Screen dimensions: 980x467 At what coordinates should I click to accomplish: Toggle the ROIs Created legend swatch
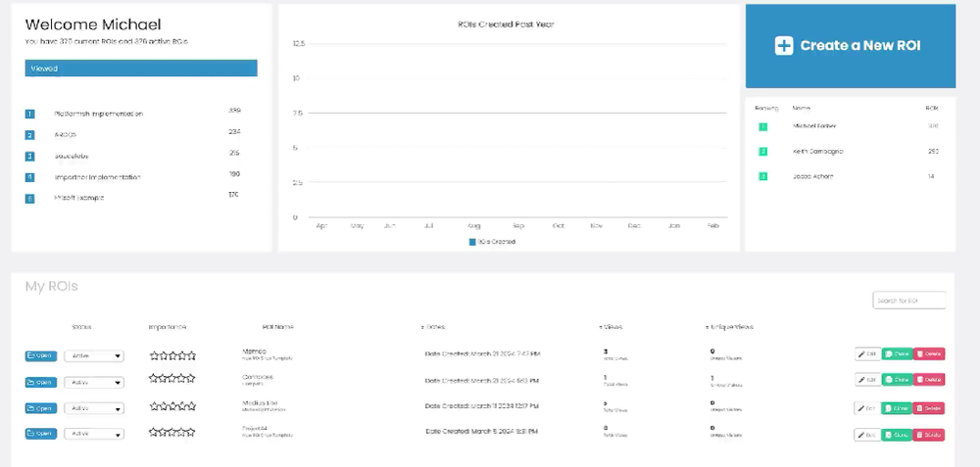tap(472, 242)
